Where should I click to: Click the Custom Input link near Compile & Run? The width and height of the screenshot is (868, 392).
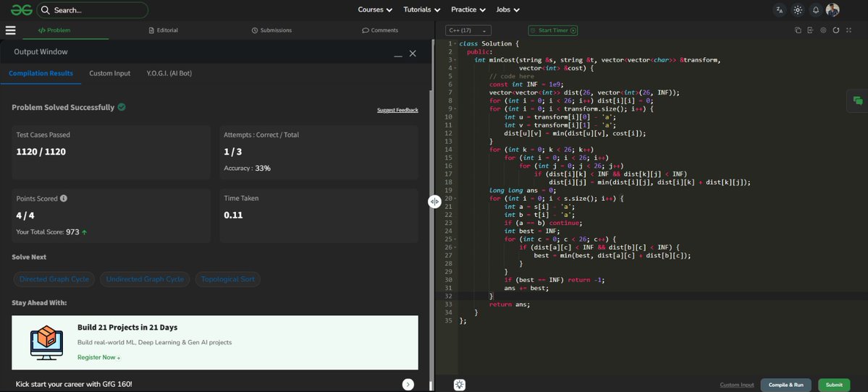[737, 385]
